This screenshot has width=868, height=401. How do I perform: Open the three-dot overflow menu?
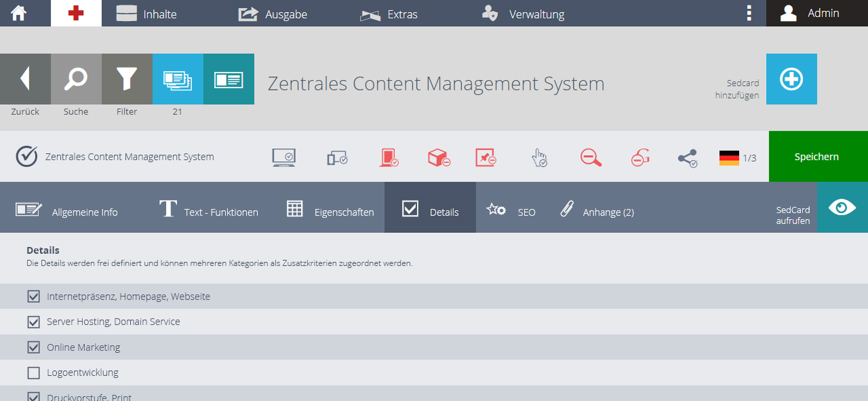pyautogui.click(x=749, y=13)
